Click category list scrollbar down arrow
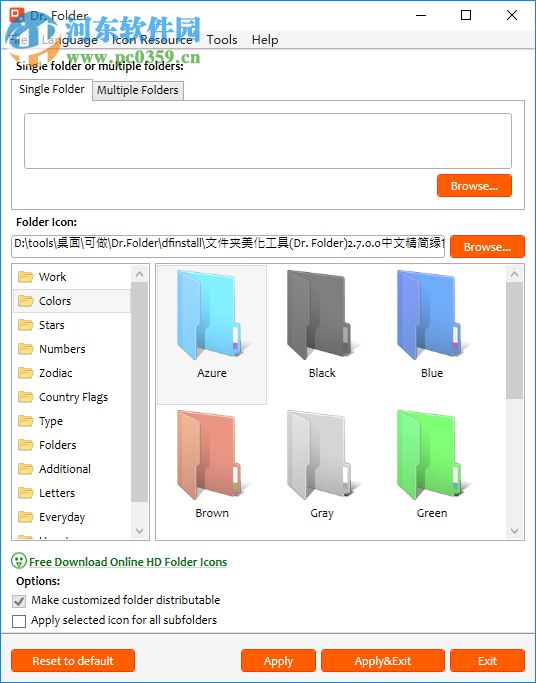 pos(139,531)
